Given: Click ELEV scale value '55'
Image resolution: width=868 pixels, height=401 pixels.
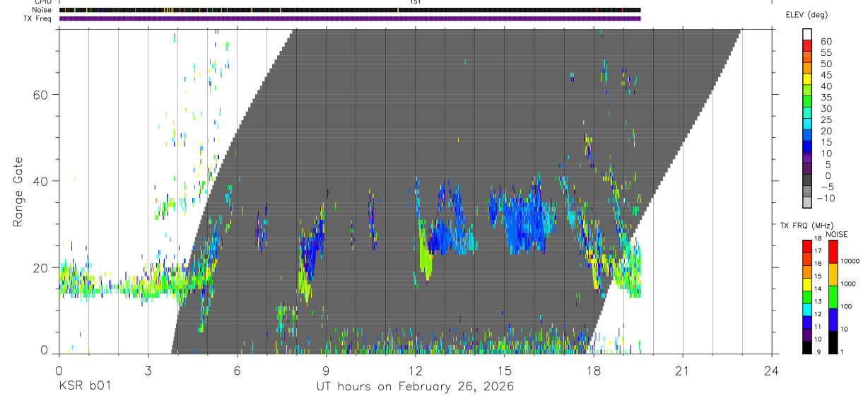Looking at the screenshot, I should click(x=826, y=52).
